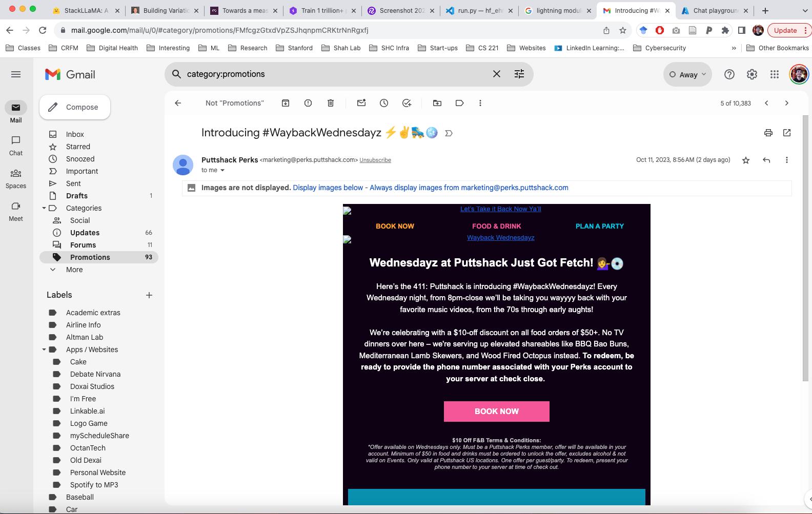This screenshot has height=514, width=812.
Task: Archive this email with the archive icon
Action: [286, 103]
